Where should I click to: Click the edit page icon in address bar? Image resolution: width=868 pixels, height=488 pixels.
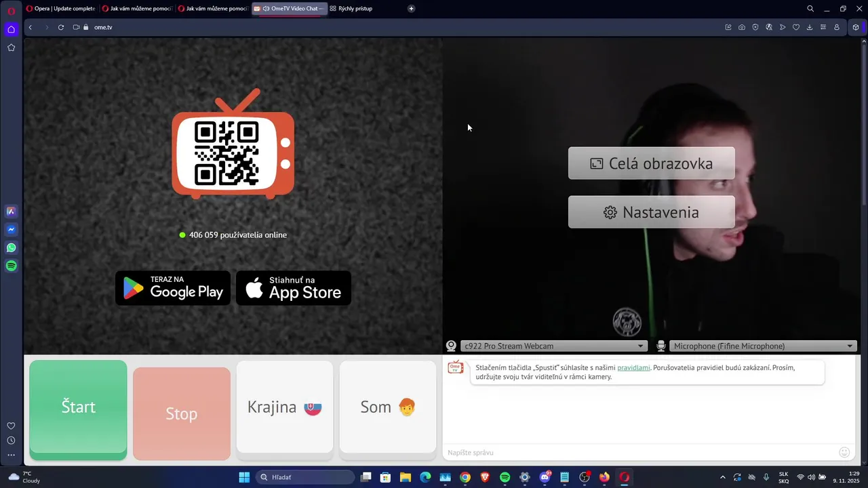coord(728,27)
